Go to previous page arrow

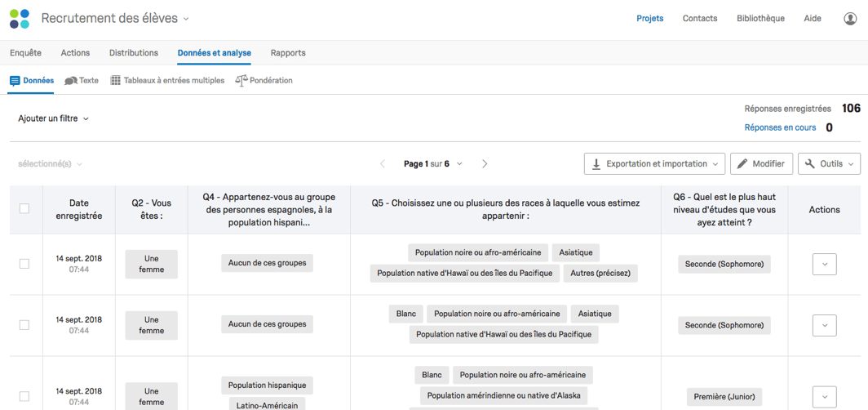(382, 163)
